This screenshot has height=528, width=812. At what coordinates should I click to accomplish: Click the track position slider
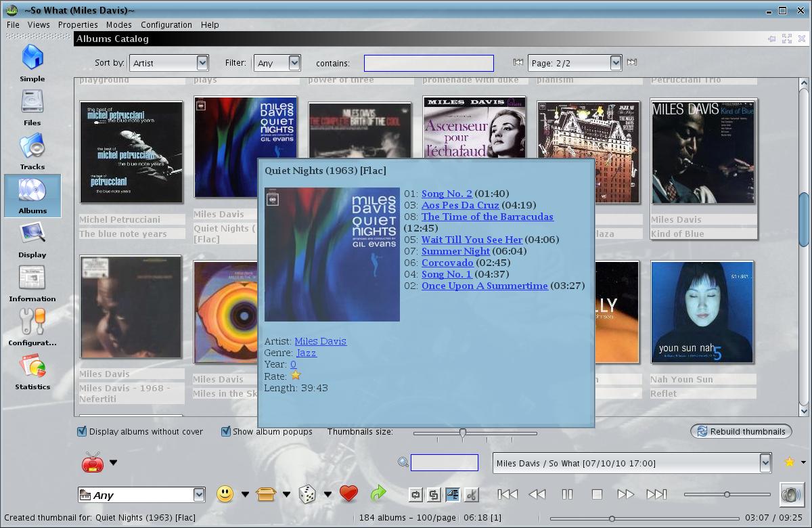[x=611, y=519]
